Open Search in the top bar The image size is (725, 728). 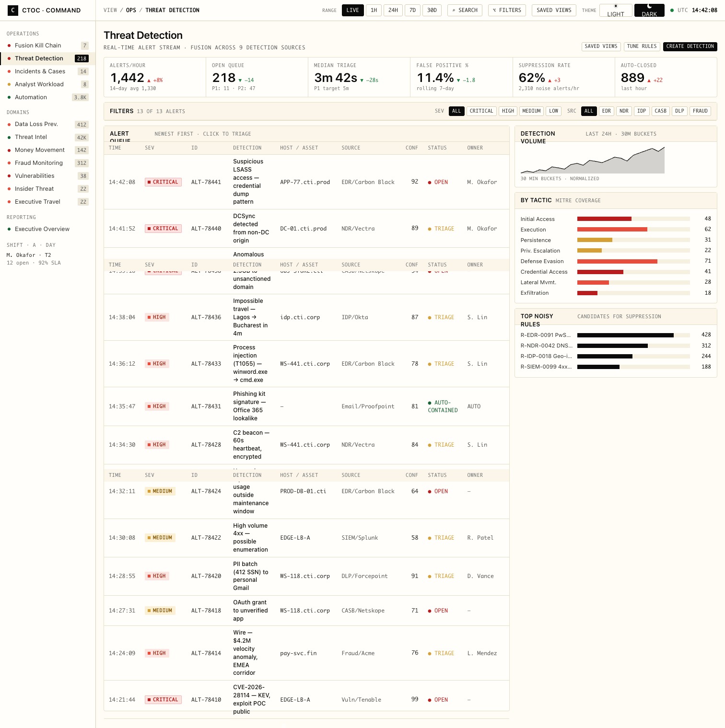coord(465,10)
